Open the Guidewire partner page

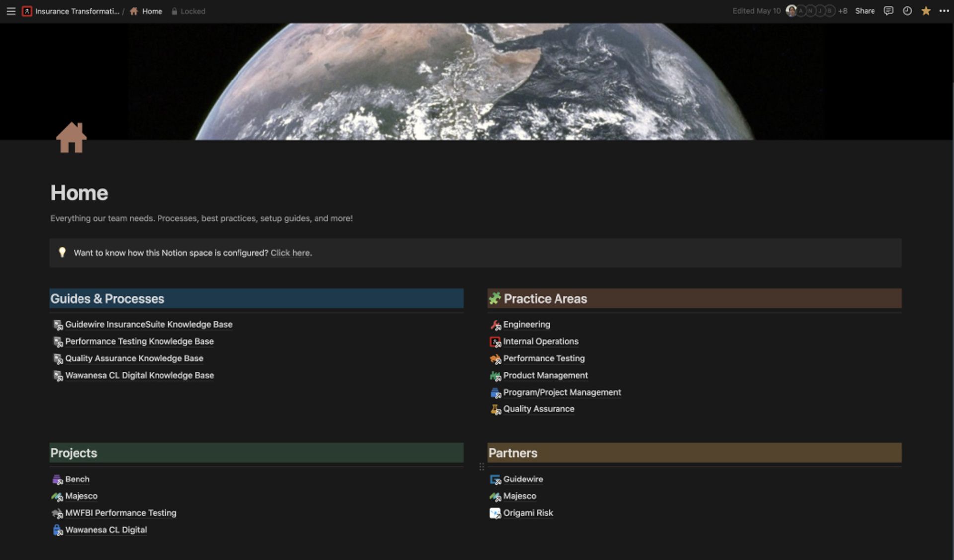(523, 479)
